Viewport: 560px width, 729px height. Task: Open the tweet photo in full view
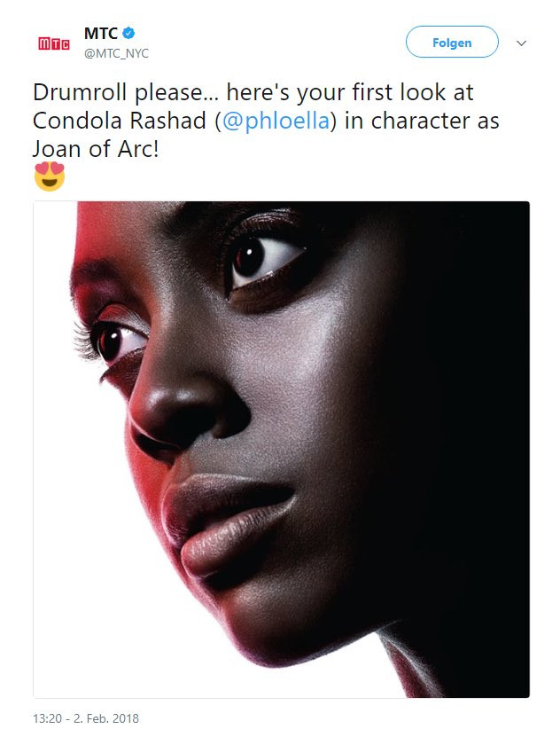[281, 450]
